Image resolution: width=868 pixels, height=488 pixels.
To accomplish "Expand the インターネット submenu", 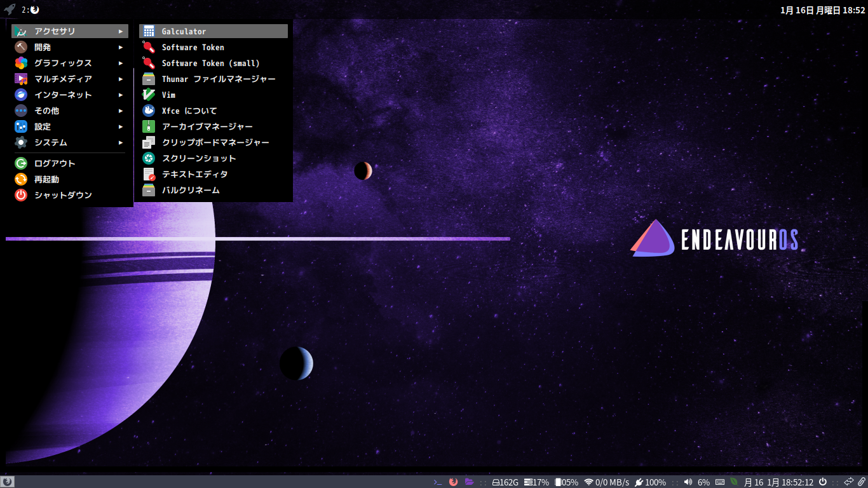I will pos(70,95).
